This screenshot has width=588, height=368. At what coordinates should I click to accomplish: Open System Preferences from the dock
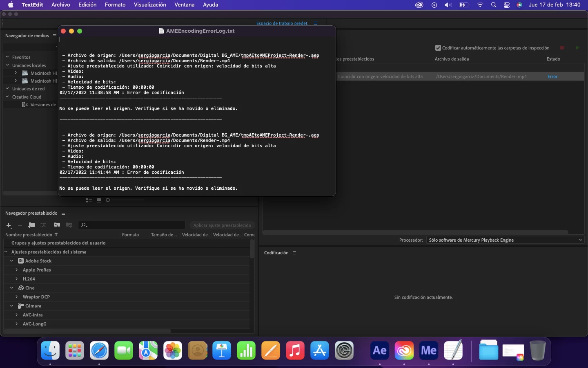tap(344, 350)
